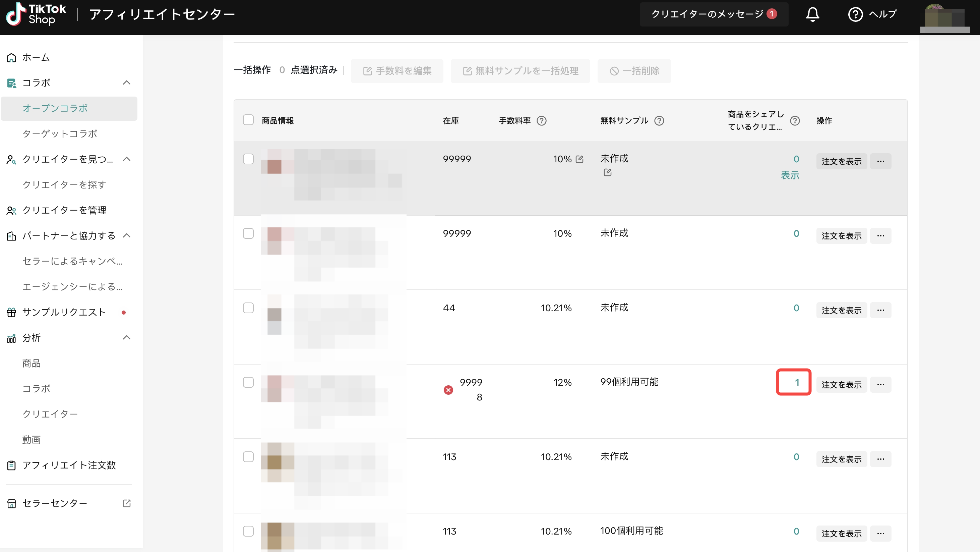Image resolution: width=980 pixels, height=552 pixels.
Task: Open more options in the first 99999 row
Action: click(x=880, y=161)
